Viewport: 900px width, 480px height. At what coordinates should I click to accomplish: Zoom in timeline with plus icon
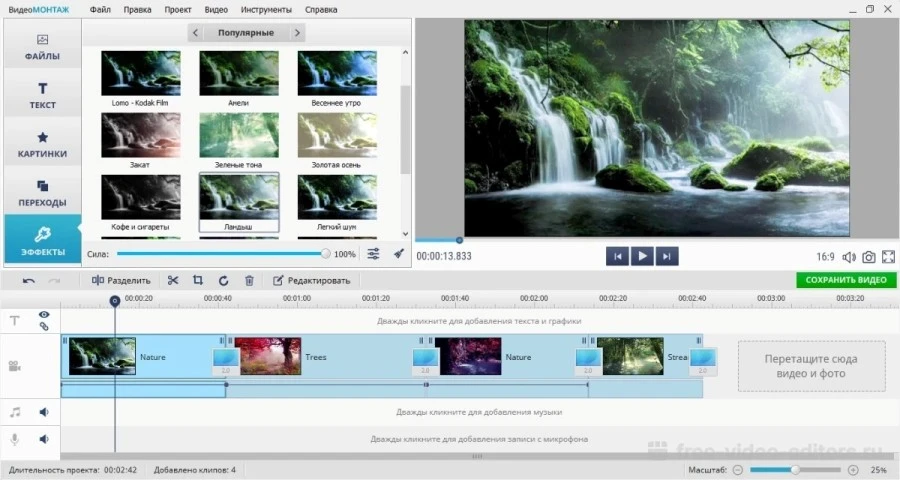click(x=853, y=470)
